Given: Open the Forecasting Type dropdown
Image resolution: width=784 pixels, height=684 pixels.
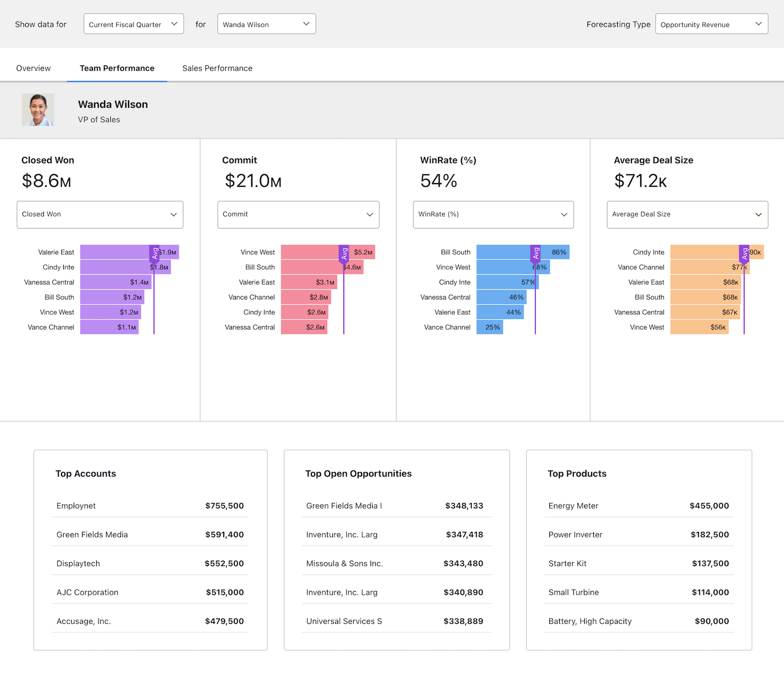Looking at the screenshot, I should 711,24.
